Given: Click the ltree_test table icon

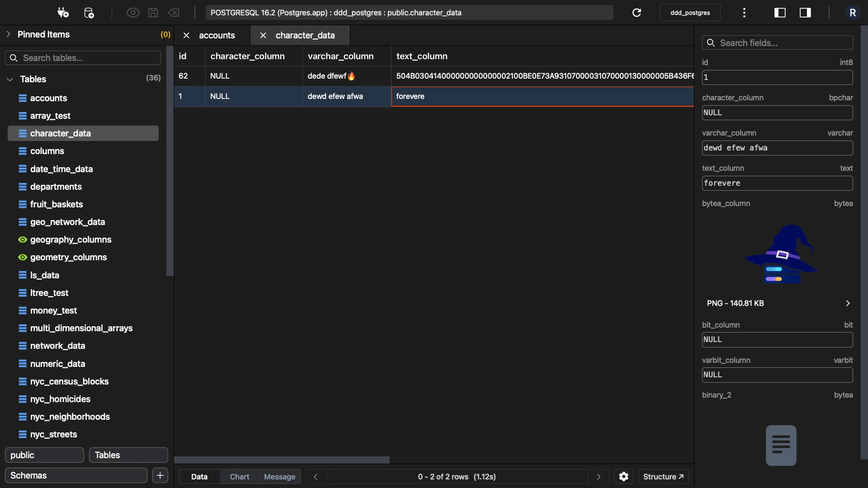Looking at the screenshot, I should point(23,293).
